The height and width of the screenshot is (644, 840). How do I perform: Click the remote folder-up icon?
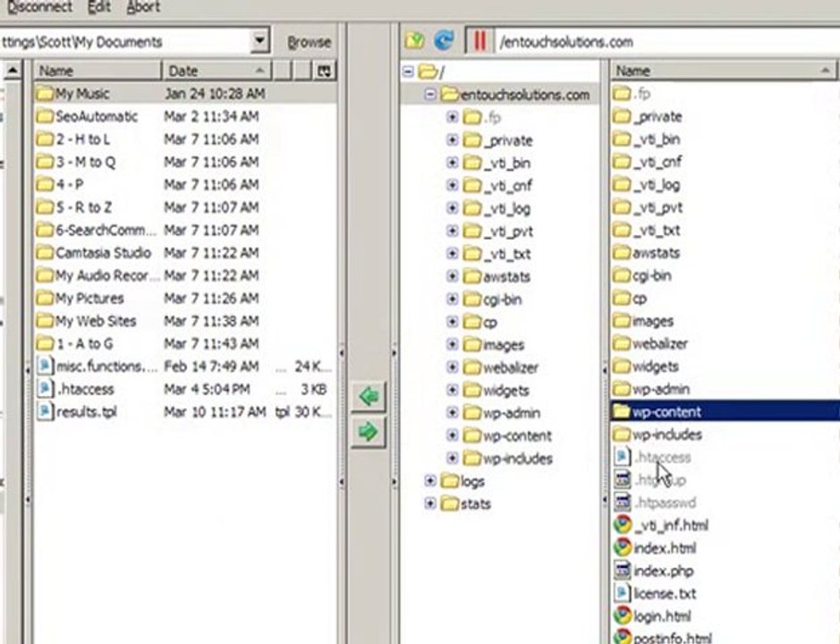click(x=415, y=41)
